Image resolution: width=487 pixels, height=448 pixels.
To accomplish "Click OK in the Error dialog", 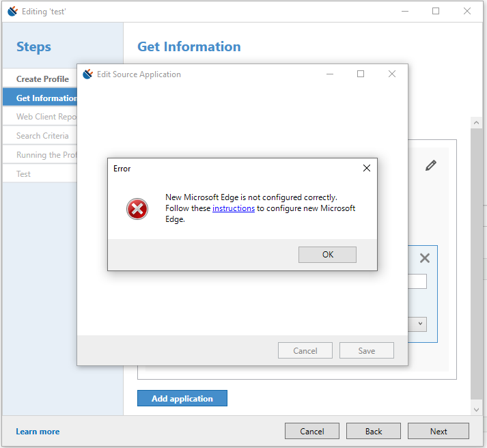I will coord(327,255).
